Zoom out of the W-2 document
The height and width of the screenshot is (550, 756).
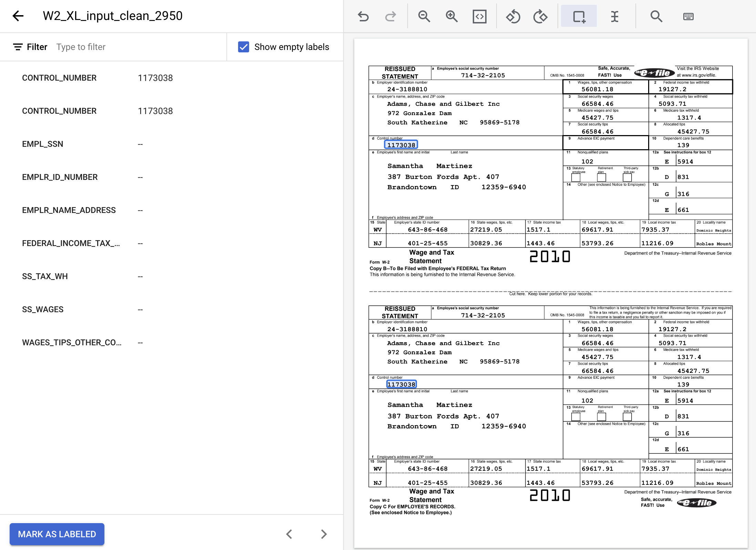[424, 16]
